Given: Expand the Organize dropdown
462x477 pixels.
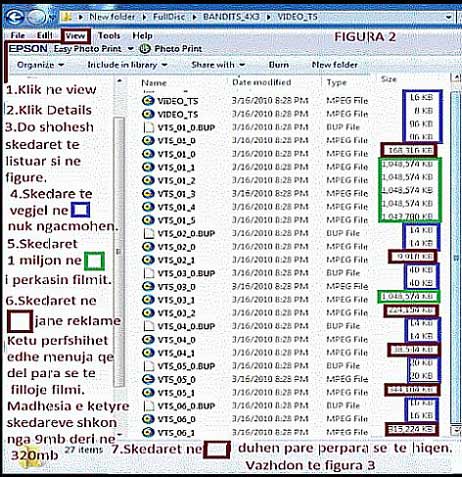Looking at the screenshot, I should tap(40, 65).
